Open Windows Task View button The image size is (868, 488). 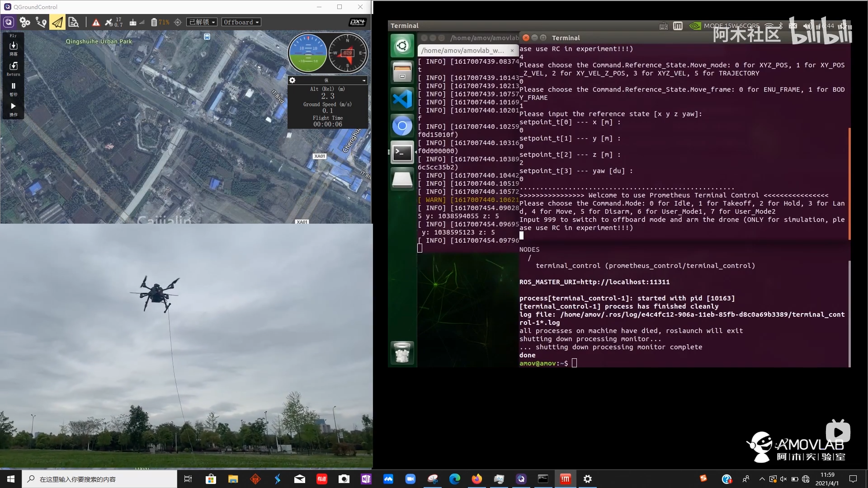[x=188, y=479]
